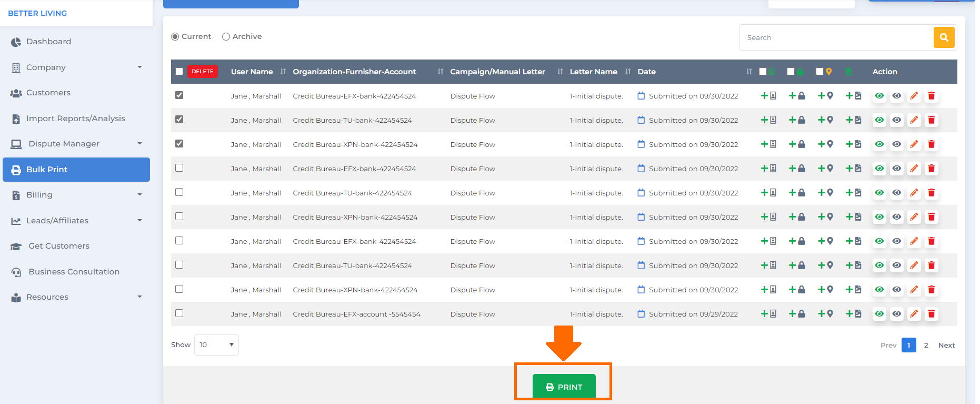The height and width of the screenshot is (404, 980).
Task: Open Import Reports/Analysis menu item
Action: (x=76, y=119)
